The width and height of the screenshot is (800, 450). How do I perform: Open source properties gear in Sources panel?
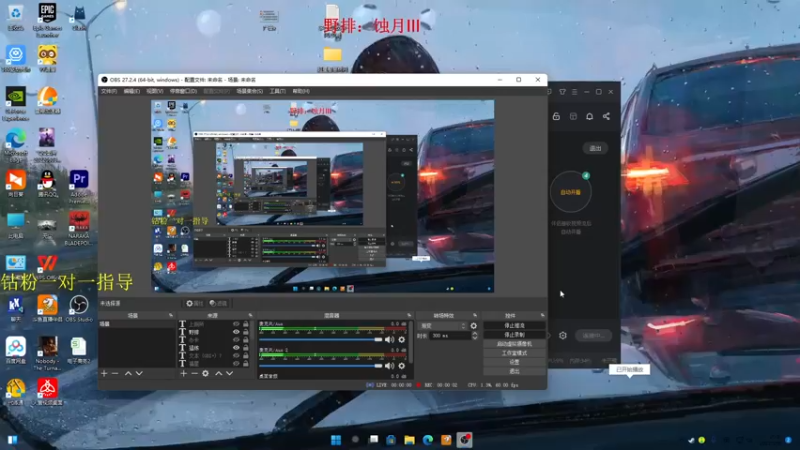[x=205, y=373]
